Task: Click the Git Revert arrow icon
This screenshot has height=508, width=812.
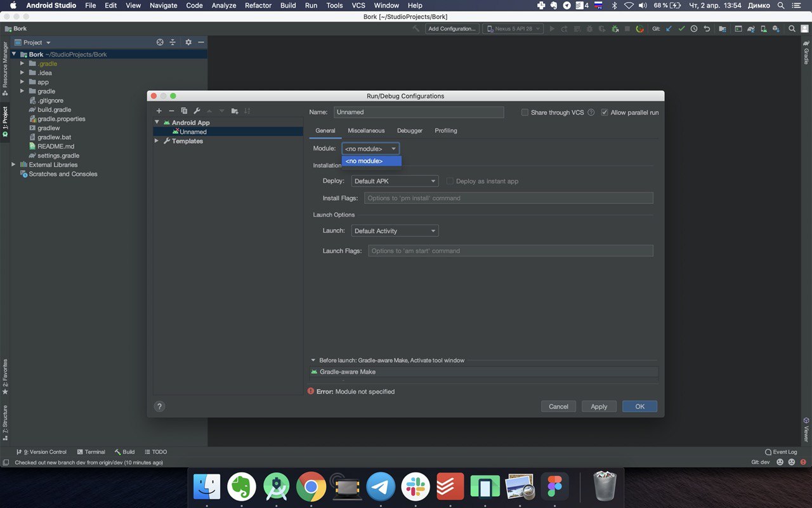Action: click(707, 29)
